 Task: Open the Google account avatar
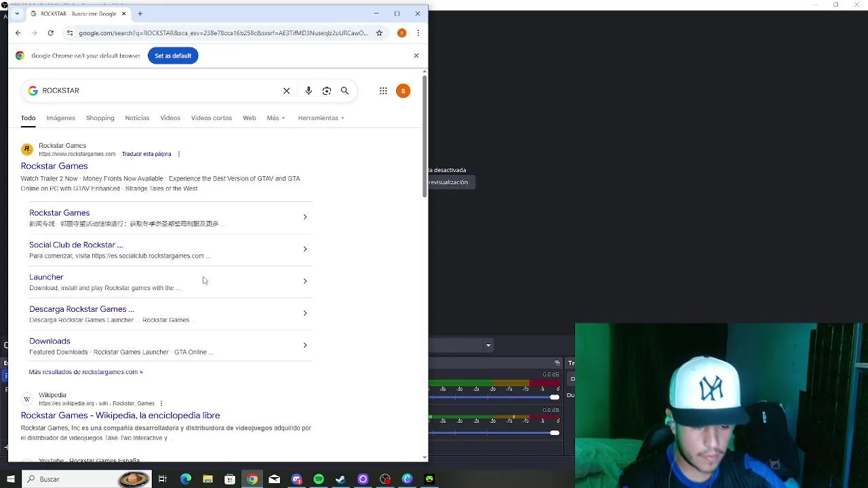coord(403,91)
